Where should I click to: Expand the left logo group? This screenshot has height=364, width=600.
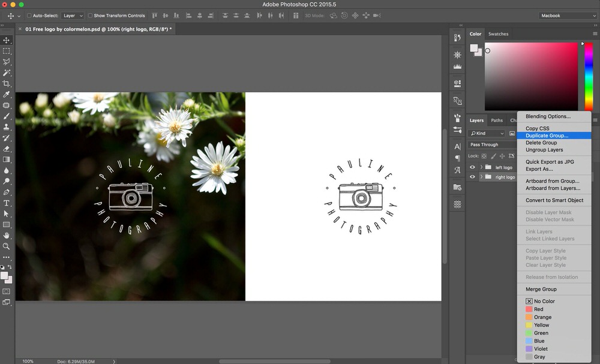coord(481,167)
